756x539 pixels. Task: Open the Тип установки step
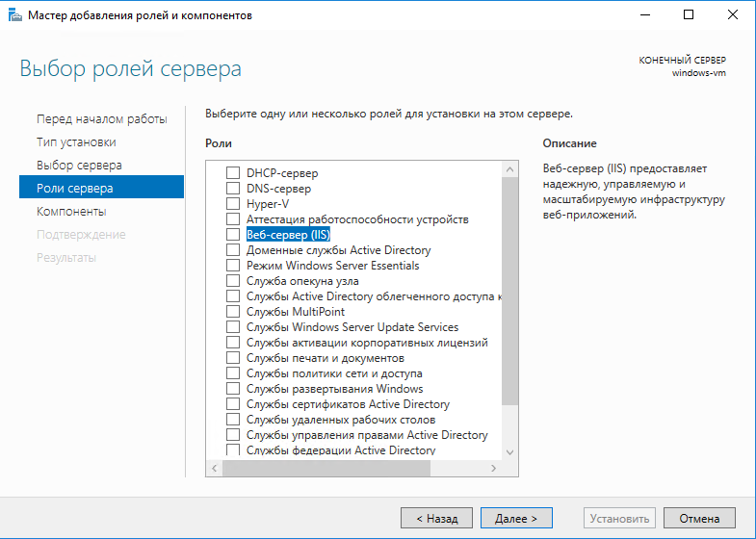coord(102,142)
